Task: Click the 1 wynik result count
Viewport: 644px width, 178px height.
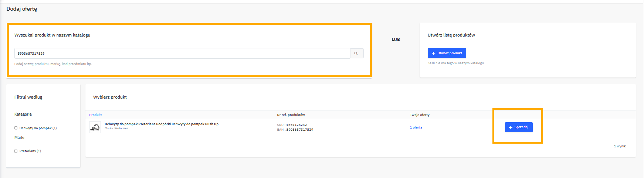Action: click(x=620, y=146)
